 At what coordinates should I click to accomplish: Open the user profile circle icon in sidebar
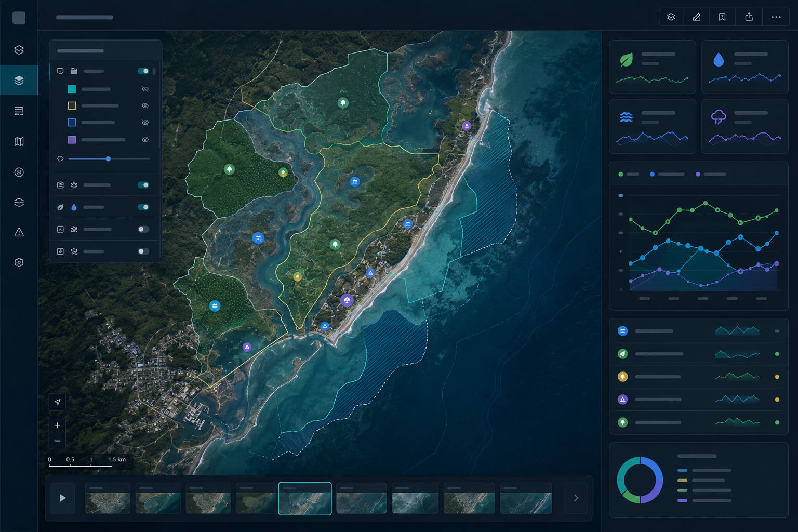click(x=19, y=172)
